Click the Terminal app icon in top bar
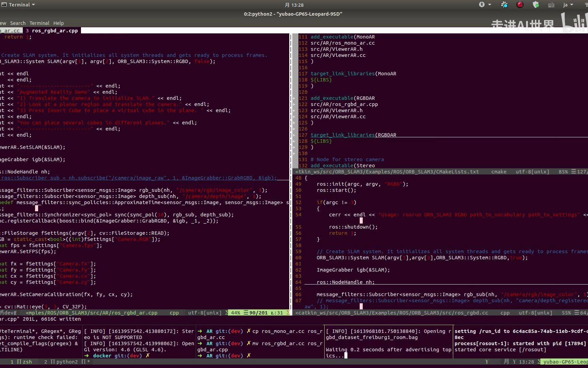Viewport: 588px width, 368px height. [x=4, y=5]
